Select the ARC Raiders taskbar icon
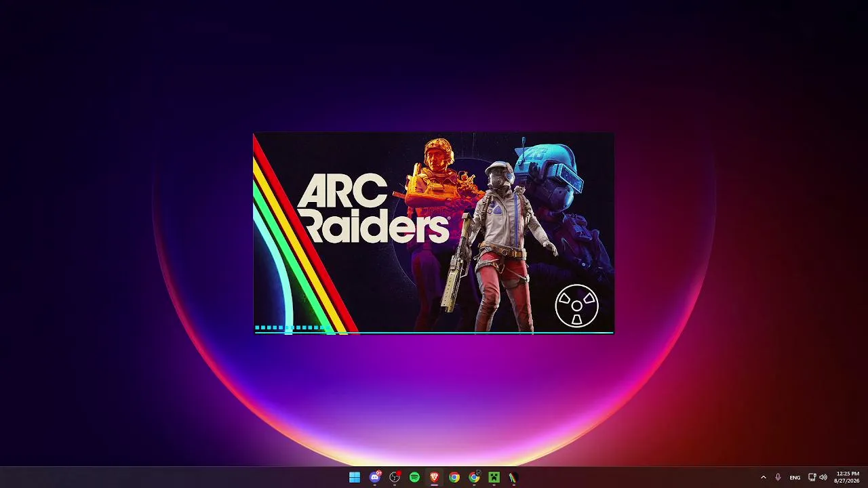This screenshot has height=488, width=868. pyautogui.click(x=513, y=478)
